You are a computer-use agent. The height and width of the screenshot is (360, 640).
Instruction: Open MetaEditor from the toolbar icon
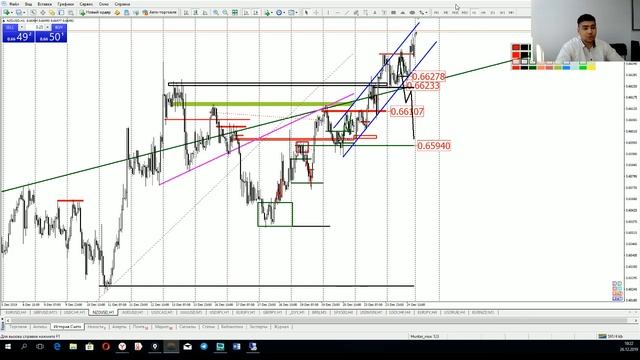117,12
